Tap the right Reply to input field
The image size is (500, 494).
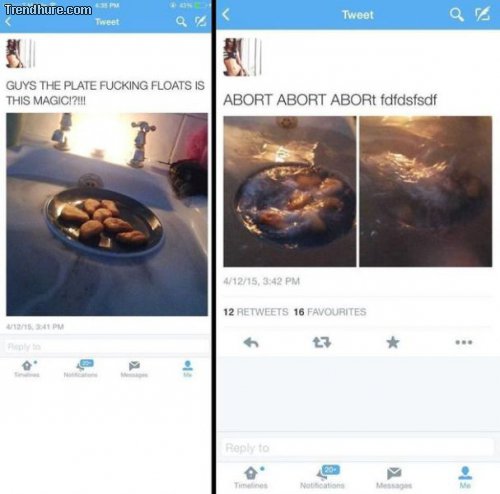click(358, 448)
